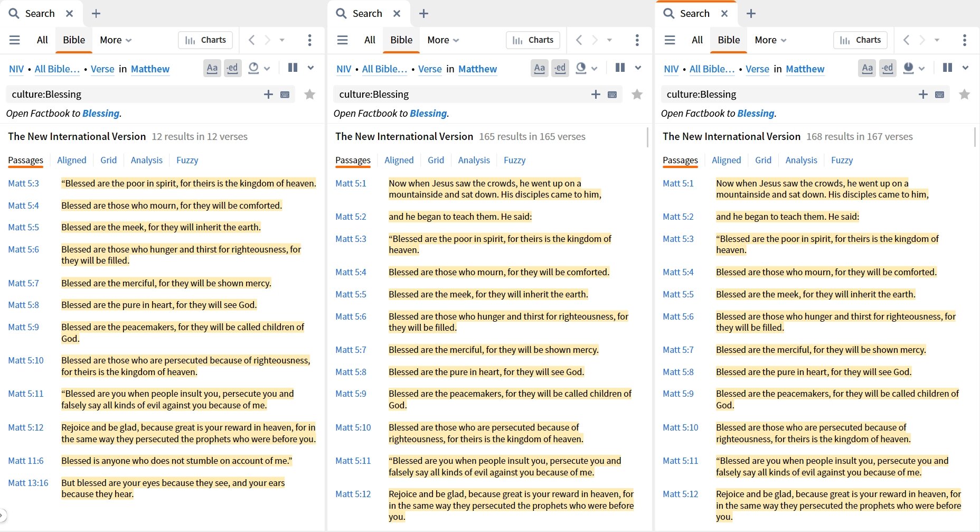The image size is (980, 532).
Task: Select the 'Matt 11:6' verse text in left panel
Action: (176, 461)
